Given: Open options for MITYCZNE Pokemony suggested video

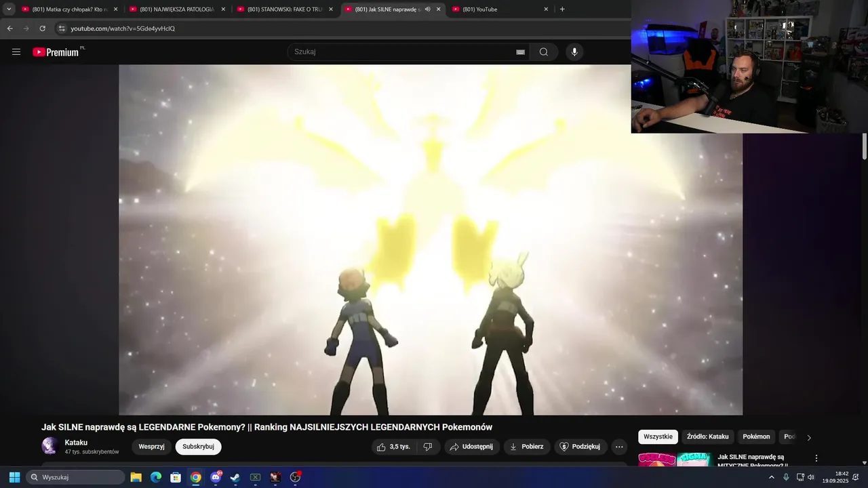Looking at the screenshot, I should click(x=816, y=459).
